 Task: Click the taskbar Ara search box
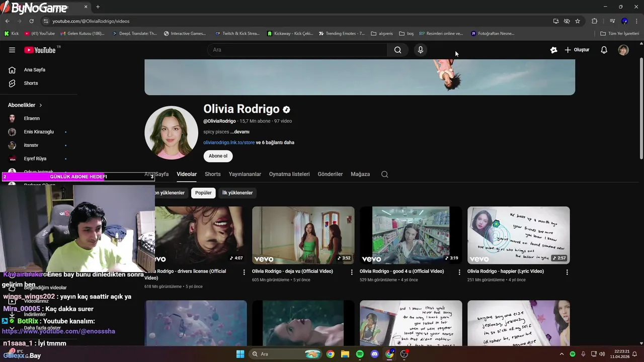coord(286,354)
